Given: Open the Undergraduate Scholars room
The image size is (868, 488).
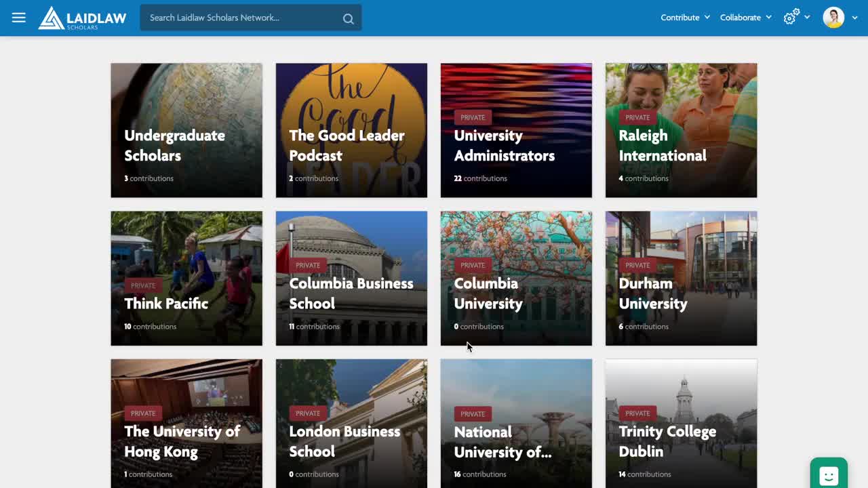Looking at the screenshot, I should click(186, 130).
